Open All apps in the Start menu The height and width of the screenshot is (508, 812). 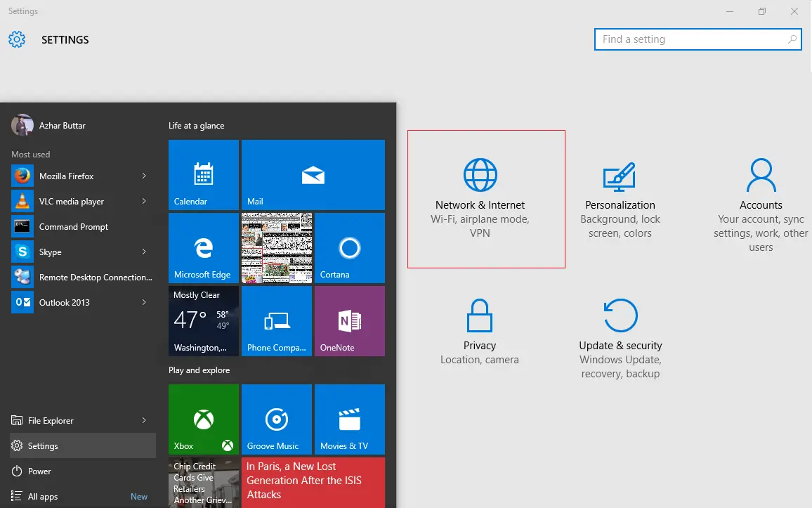(x=83, y=497)
